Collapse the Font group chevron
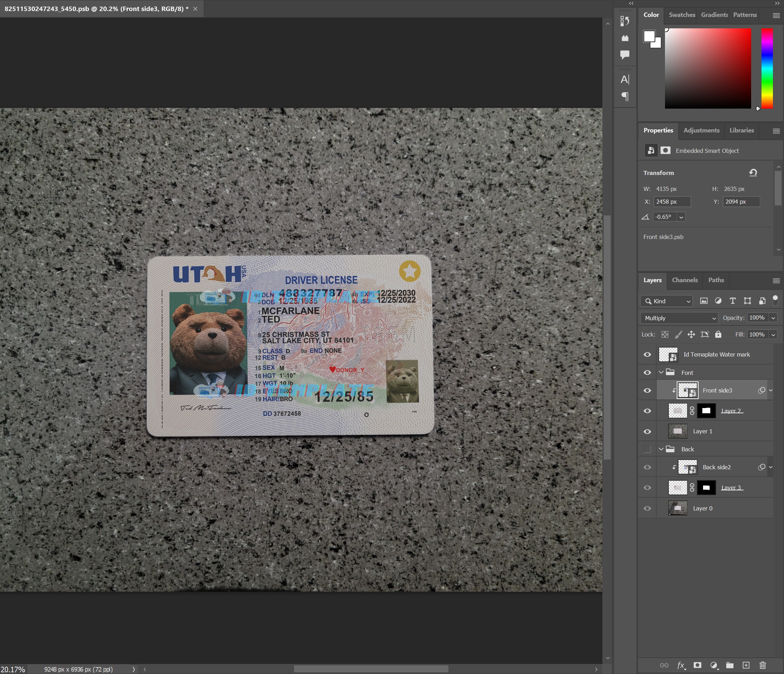 click(x=661, y=372)
